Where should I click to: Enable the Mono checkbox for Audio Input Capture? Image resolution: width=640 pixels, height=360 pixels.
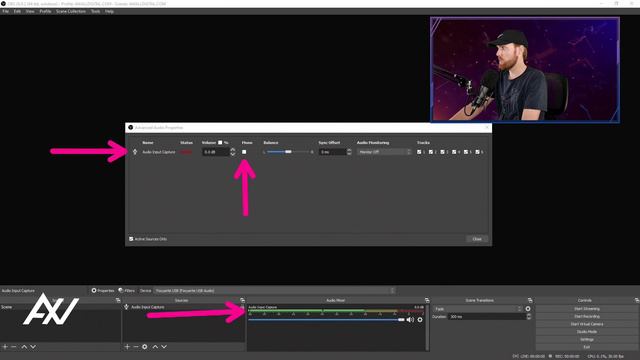point(244,152)
